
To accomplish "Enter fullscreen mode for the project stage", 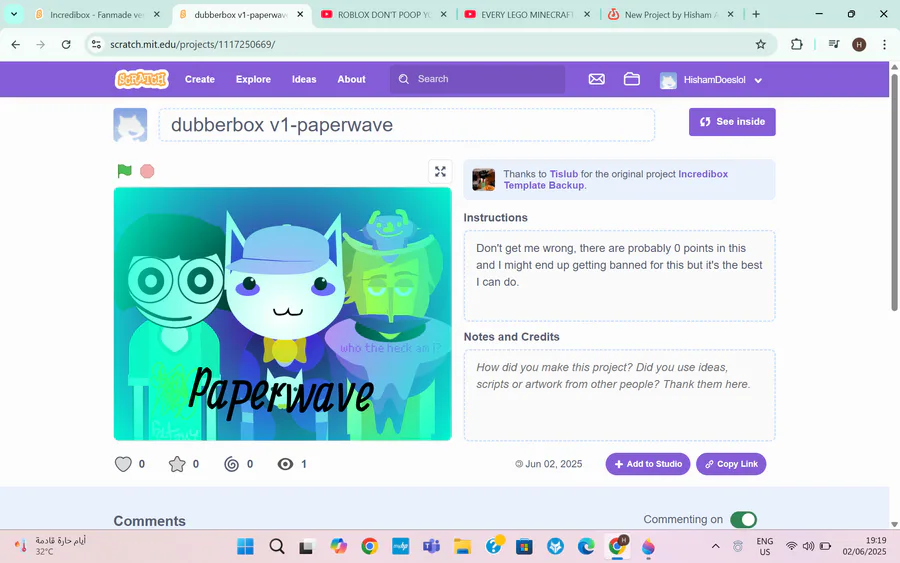I will point(440,172).
